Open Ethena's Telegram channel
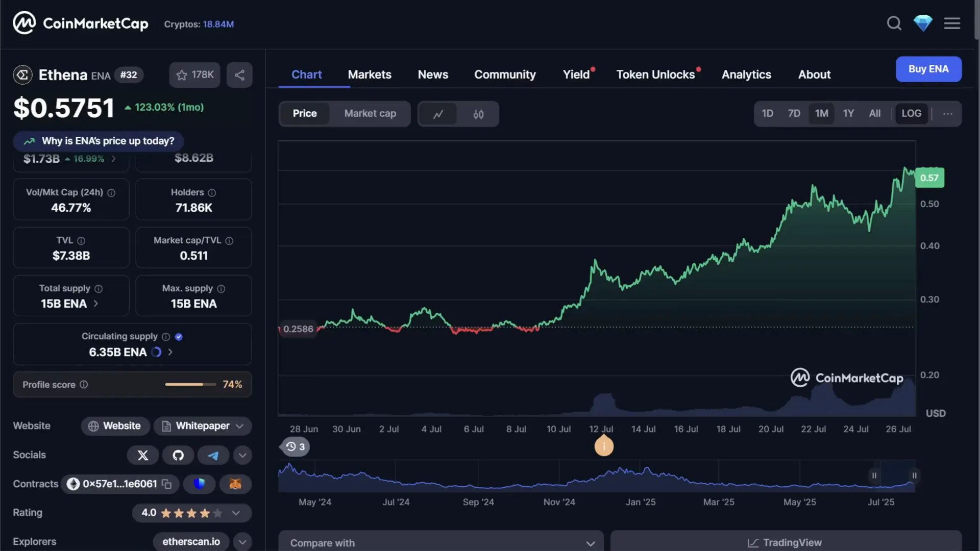Image resolution: width=980 pixels, height=551 pixels. [213, 455]
